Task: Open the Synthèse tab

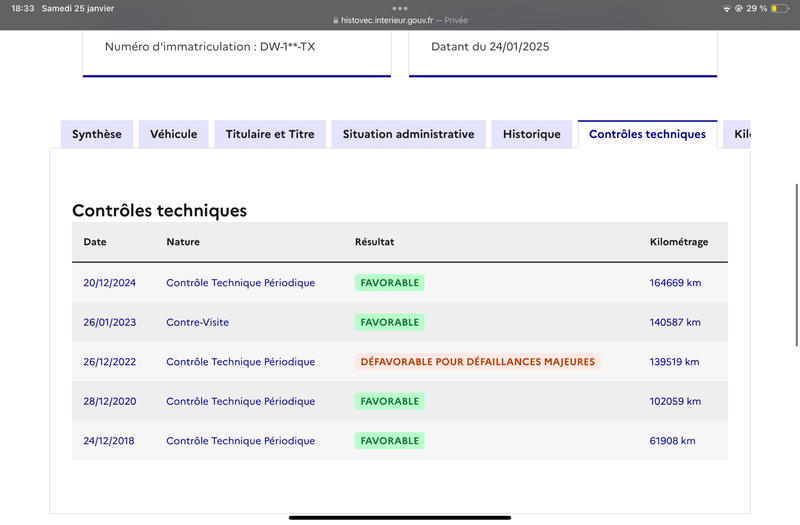Action: (x=97, y=134)
